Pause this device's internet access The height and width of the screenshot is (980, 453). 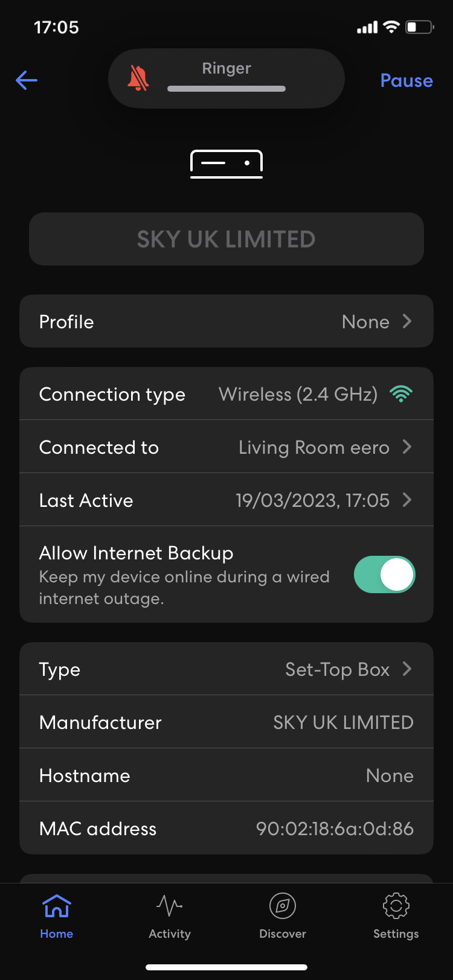point(406,80)
